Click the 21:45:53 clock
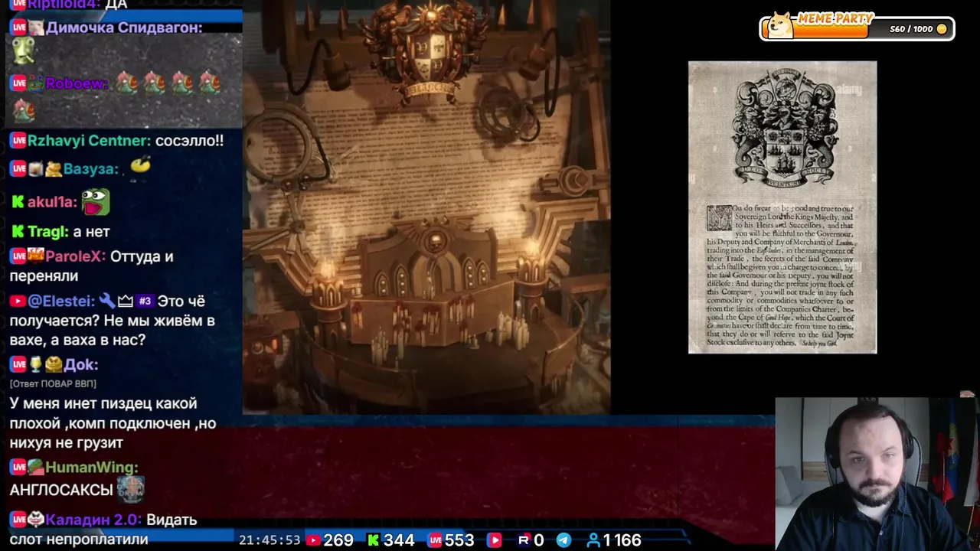 coord(269,540)
